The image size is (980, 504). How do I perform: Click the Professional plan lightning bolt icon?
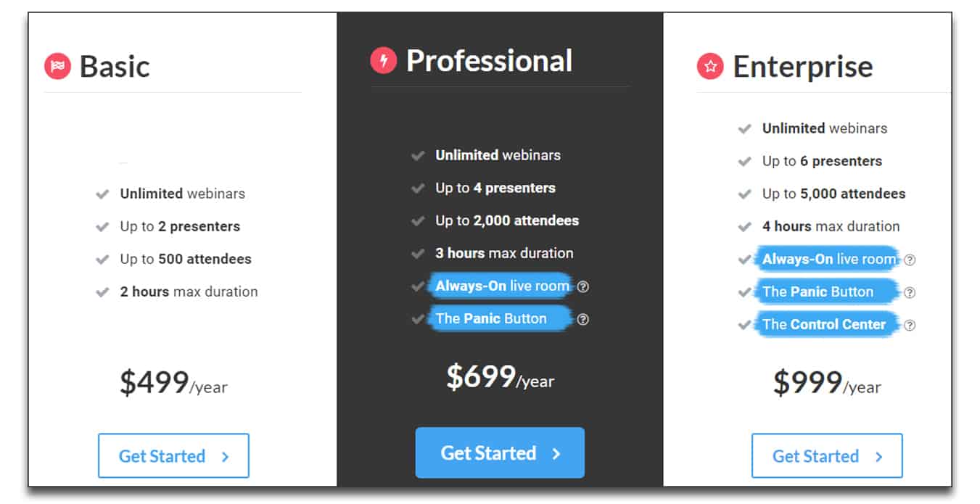384,60
